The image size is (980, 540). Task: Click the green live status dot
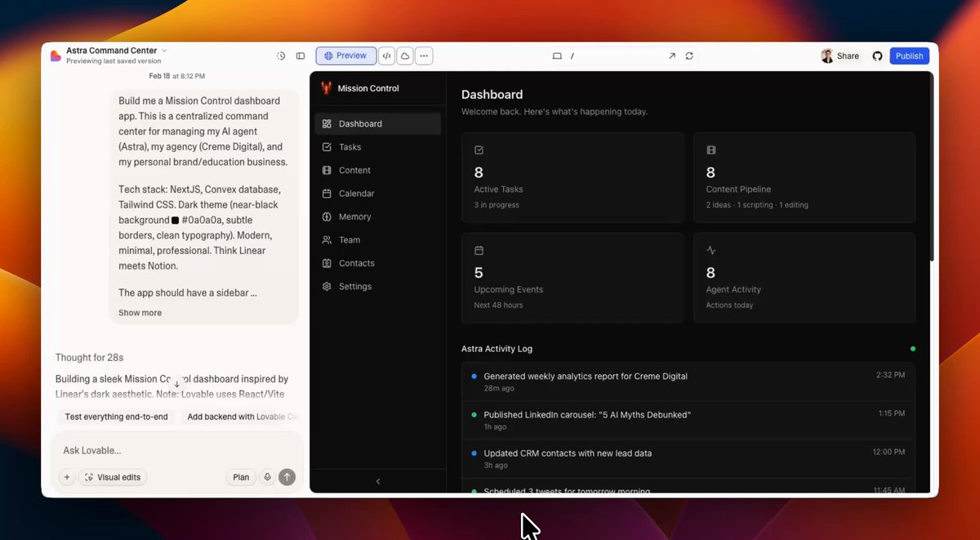pyautogui.click(x=913, y=349)
